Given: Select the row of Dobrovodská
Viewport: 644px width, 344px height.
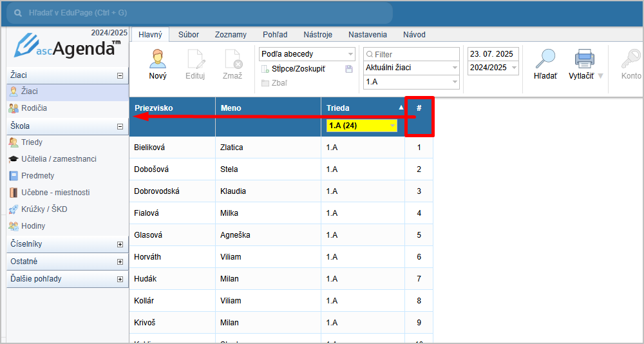Looking at the screenshot, I should click(281, 191).
